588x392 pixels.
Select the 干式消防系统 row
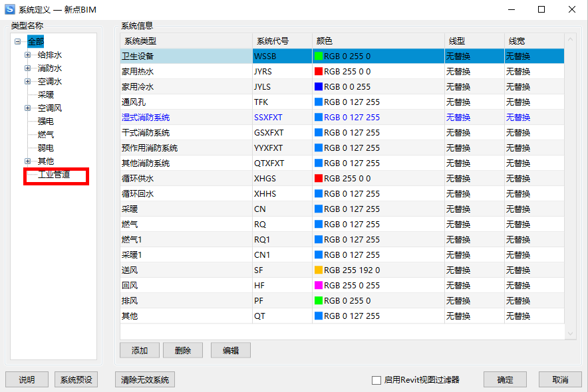342,132
